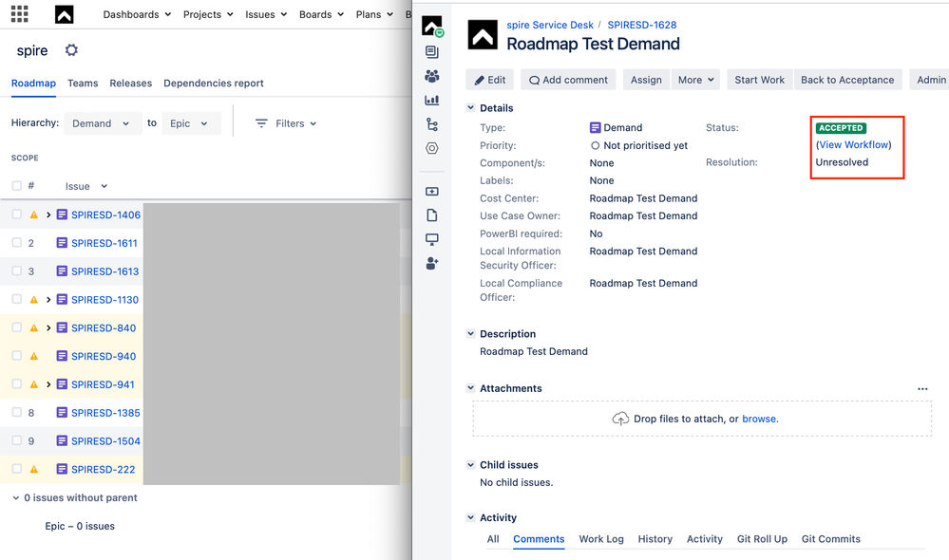Viewport: 949px width, 560px height.
Task: Open the hierarchy tree icon in the sidebar
Action: pos(432,124)
